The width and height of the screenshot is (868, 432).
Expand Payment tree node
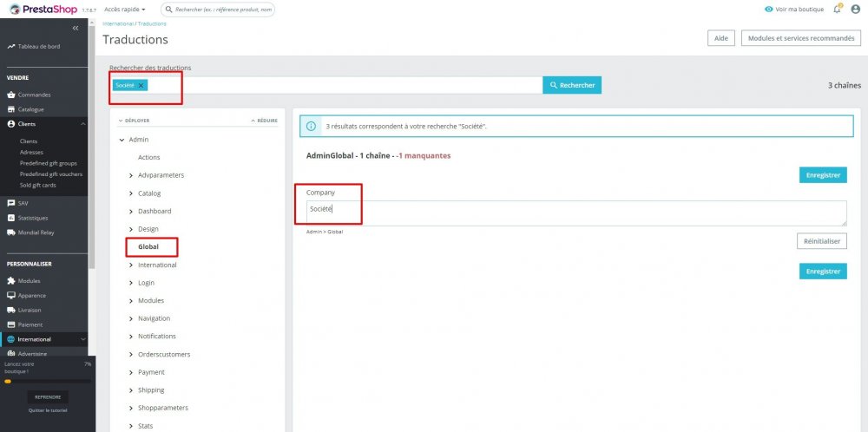coord(131,372)
